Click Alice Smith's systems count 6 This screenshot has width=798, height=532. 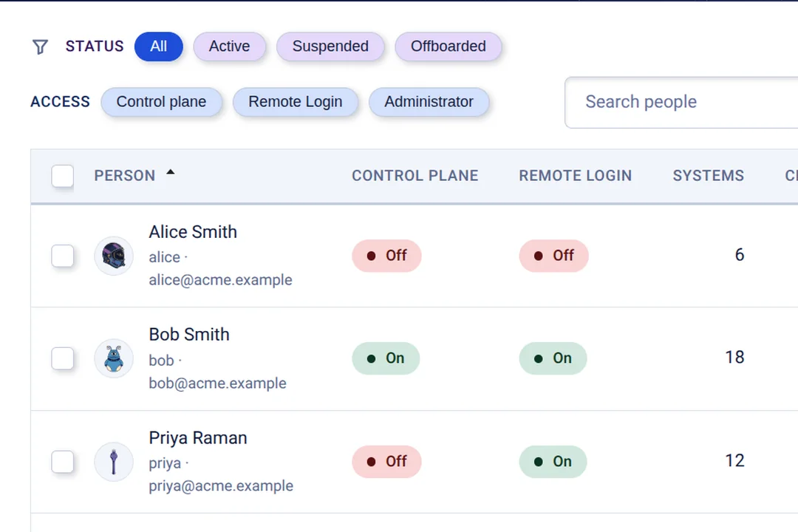tap(740, 254)
